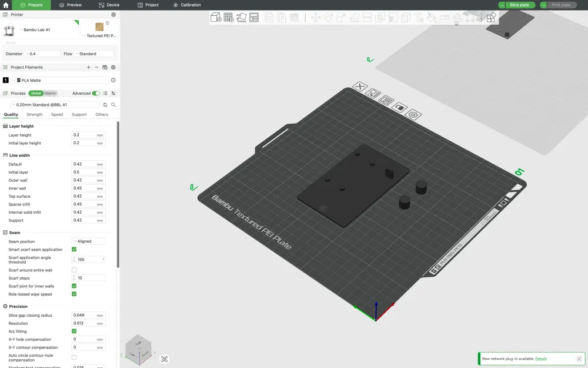Open the Seam position Aligned dropdown

point(89,241)
